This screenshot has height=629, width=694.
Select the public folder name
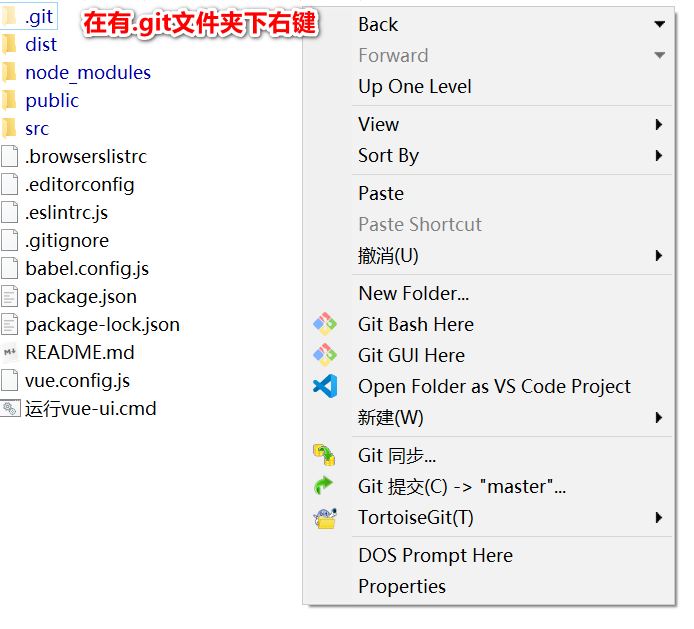52,101
